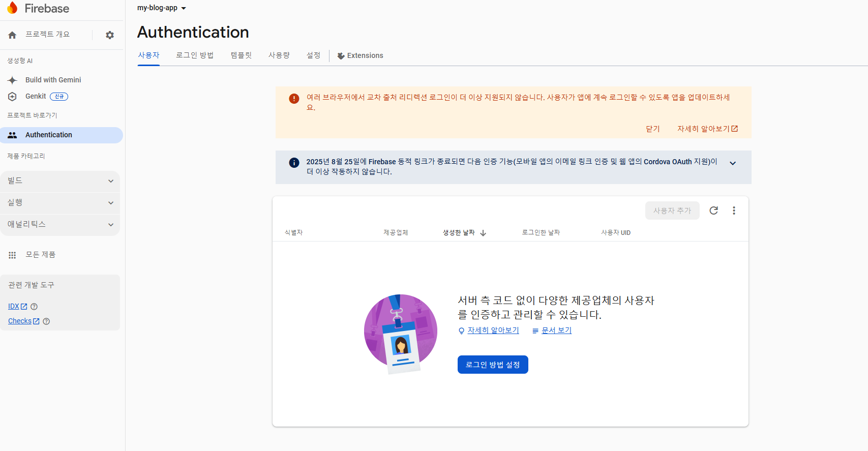Click the 사용자 추가 button

pyautogui.click(x=672, y=211)
